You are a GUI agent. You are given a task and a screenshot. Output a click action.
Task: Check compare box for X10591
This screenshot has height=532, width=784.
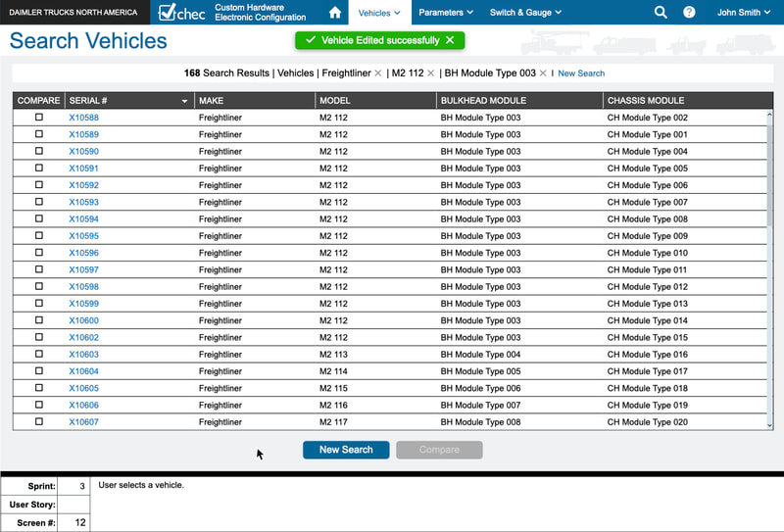pos(39,168)
